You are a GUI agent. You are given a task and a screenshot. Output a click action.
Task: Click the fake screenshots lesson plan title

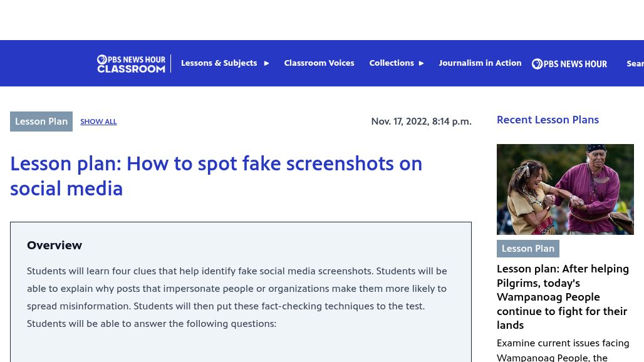216,176
